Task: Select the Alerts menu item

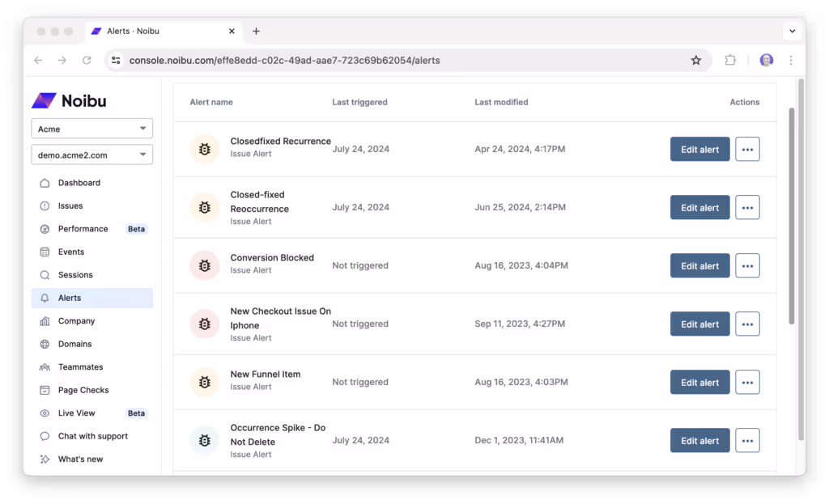Action: click(x=92, y=298)
